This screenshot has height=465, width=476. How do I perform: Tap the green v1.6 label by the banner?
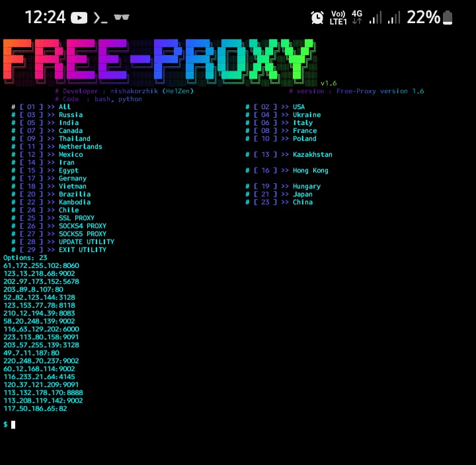pyautogui.click(x=329, y=83)
